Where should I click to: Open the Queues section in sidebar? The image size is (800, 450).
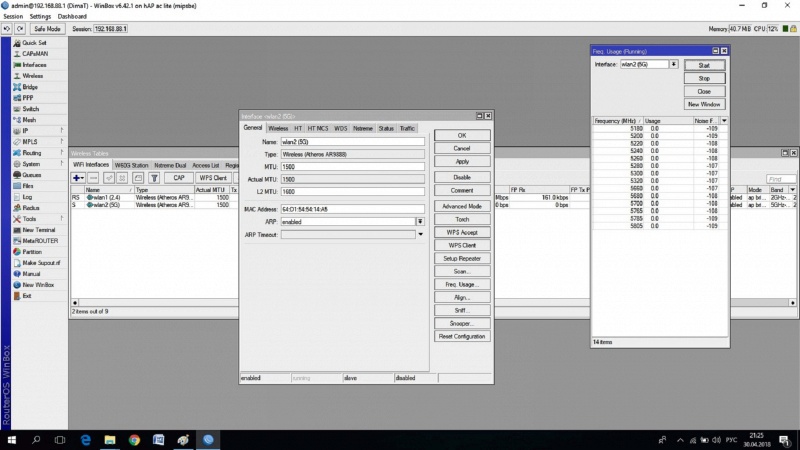[x=31, y=175]
